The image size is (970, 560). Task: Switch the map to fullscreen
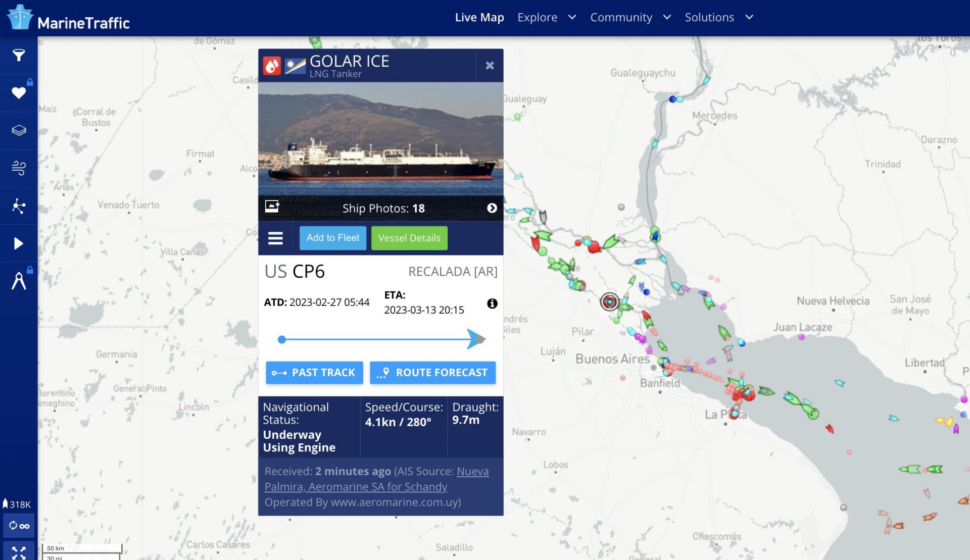coord(19,551)
